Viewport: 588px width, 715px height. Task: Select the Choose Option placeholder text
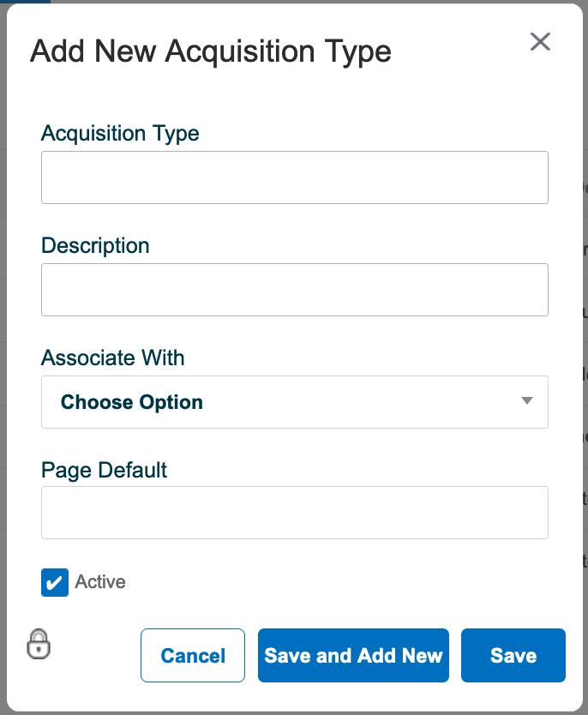132,402
